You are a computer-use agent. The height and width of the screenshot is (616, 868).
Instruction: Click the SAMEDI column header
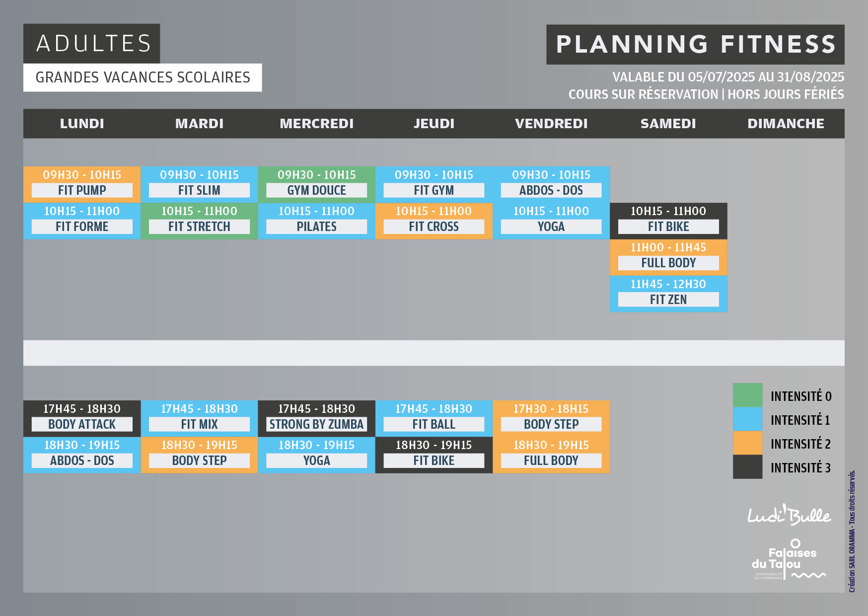pyautogui.click(x=668, y=124)
